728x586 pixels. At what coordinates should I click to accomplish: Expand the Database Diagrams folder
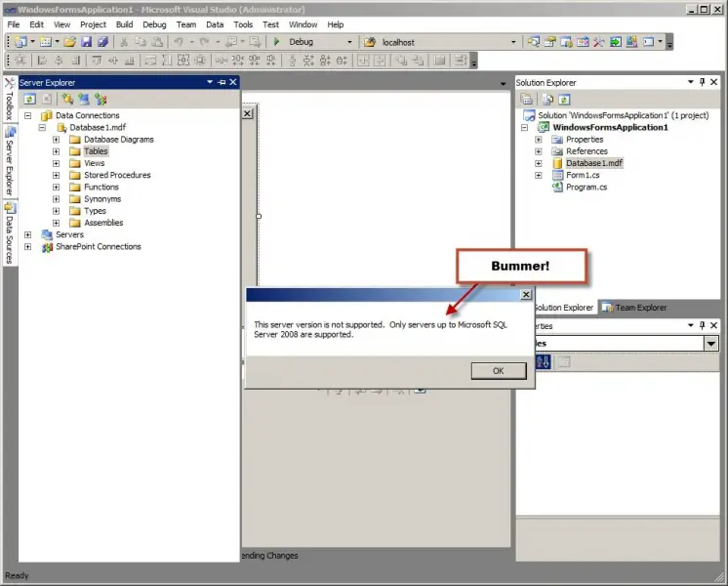coord(57,140)
